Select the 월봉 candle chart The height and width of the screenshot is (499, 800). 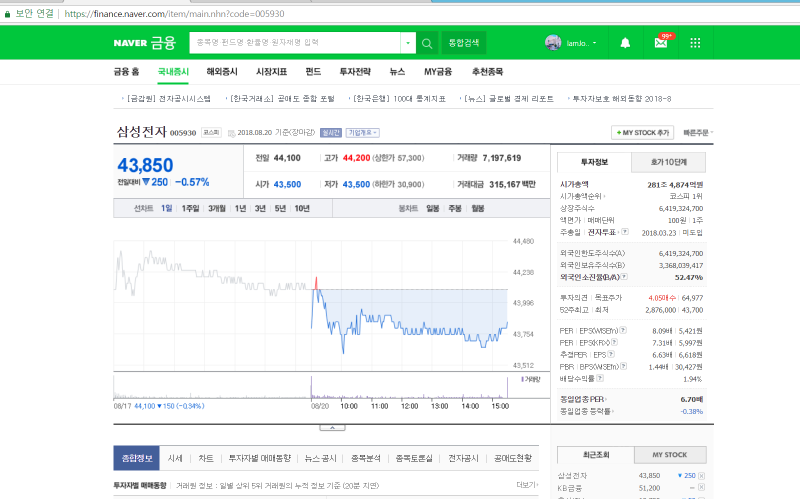tap(478, 208)
